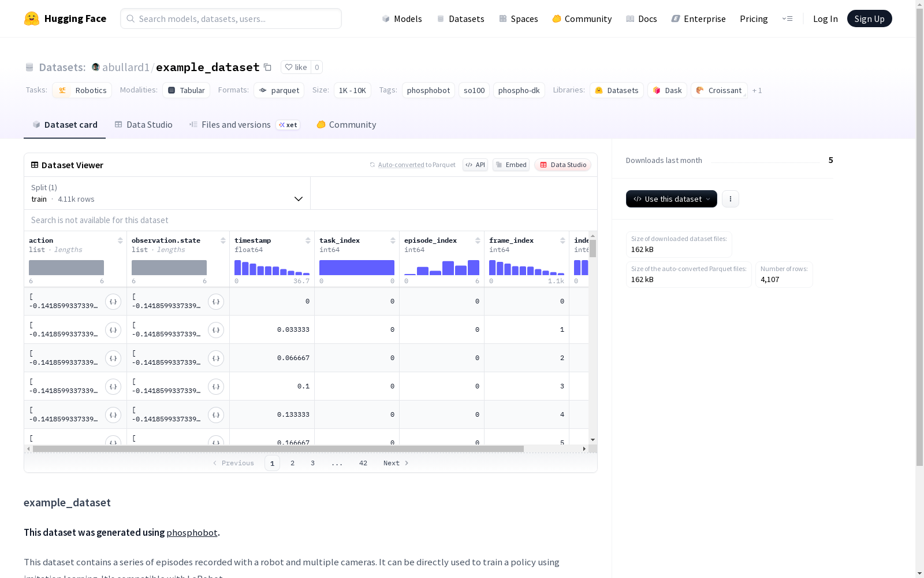Open the API button in Dataset Viewer
The height and width of the screenshot is (578, 924).
click(475, 165)
